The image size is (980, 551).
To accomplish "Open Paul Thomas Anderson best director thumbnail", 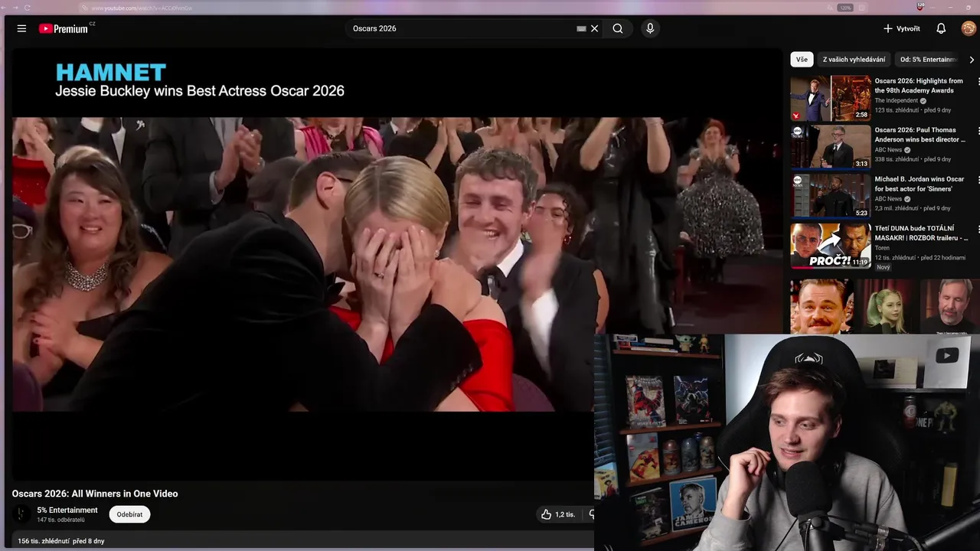I will tap(831, 147).
